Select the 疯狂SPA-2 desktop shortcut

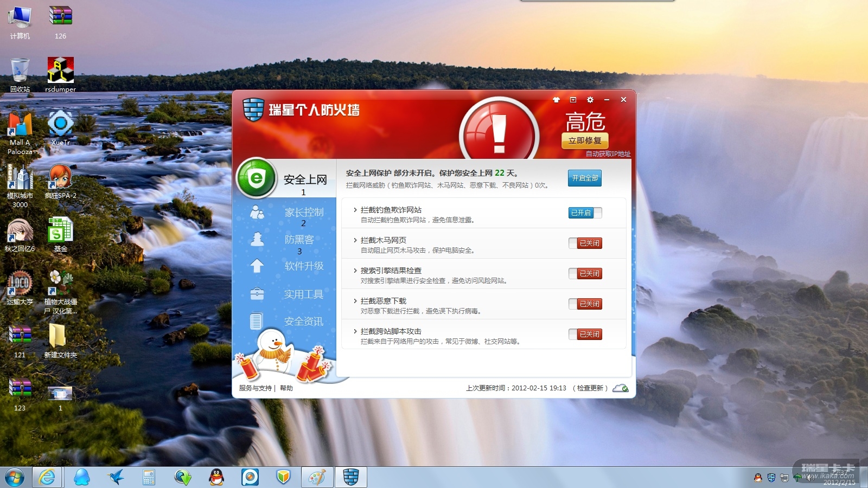click(x=60, y=181)
